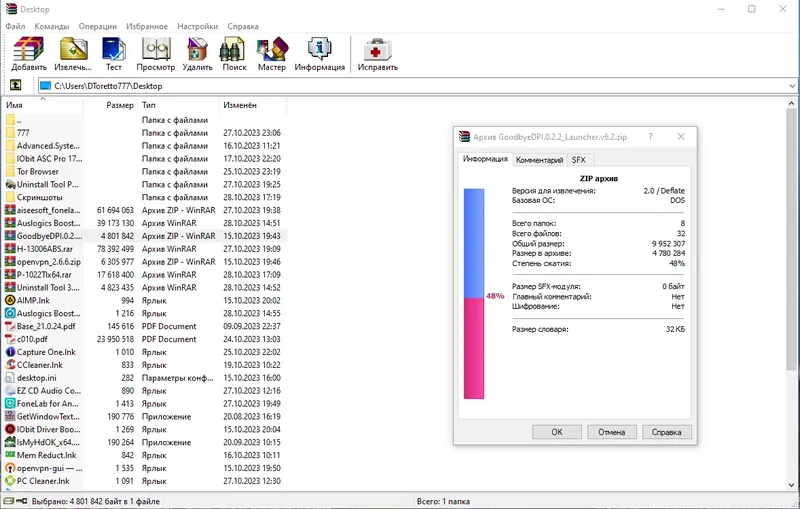
Task: Switch to the Комментарий tab
Action: [x=539, y=160]
